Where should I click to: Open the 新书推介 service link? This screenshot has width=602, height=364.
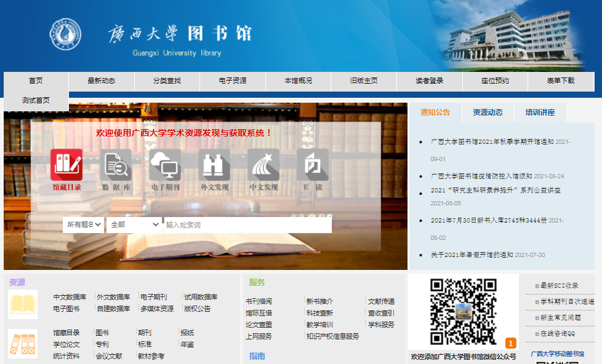click(319, 301)
